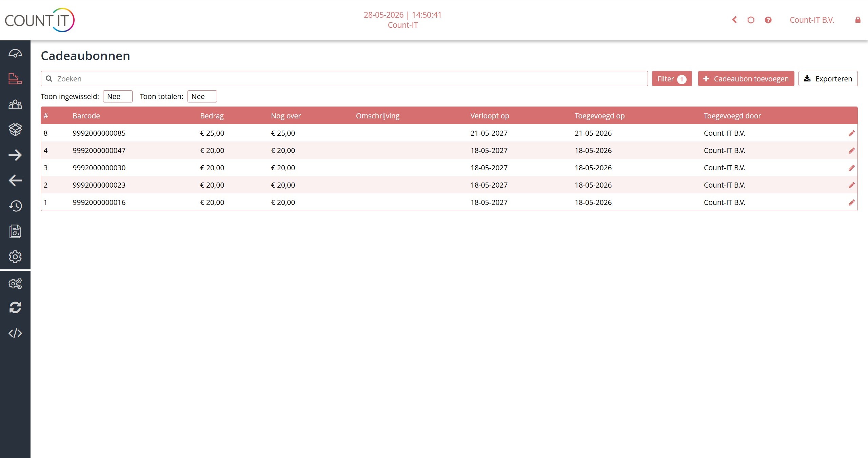Edit gift card 9992000000016 with pencil icon
This screenshot has width=868, height=458.
click(x=852, y=203)
